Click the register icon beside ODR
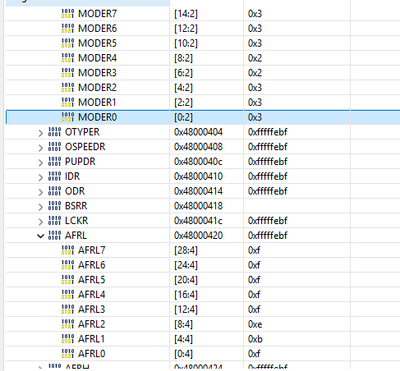Screen dimensions: 400x371 [55, 191]
